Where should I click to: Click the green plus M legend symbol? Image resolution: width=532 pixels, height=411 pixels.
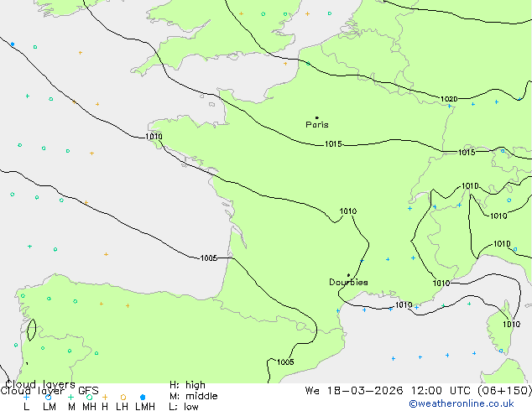click(x=70, y=397)
